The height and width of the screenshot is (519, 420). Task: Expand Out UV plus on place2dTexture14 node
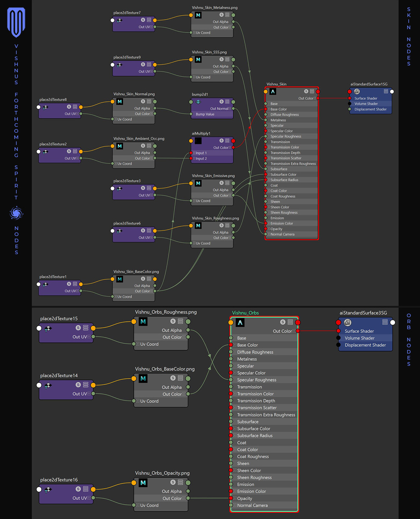tap(89, 393)
